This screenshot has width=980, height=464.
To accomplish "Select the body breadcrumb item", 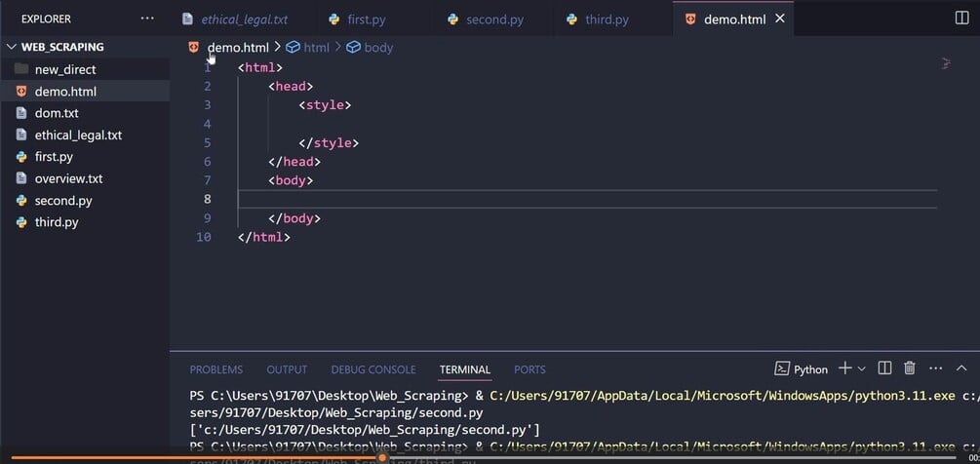I will (x=377, y=47).
